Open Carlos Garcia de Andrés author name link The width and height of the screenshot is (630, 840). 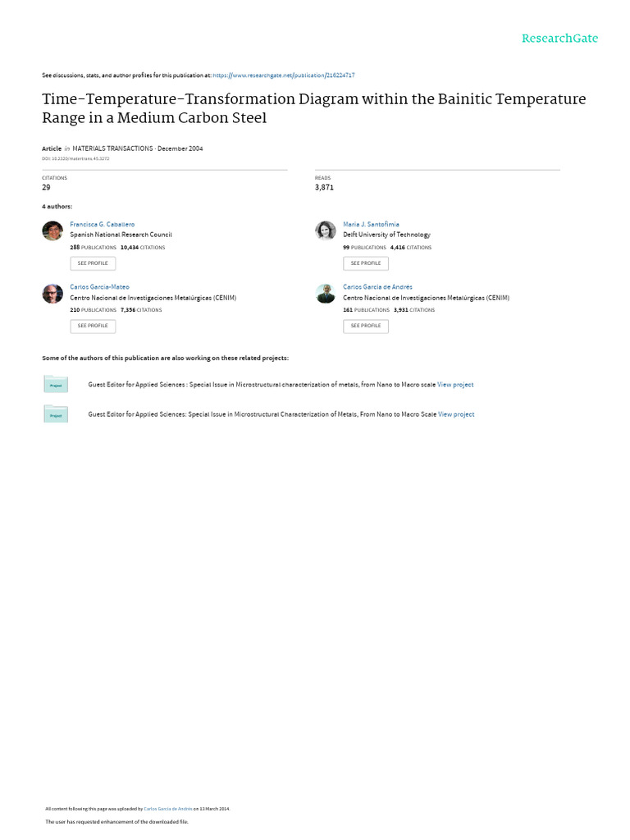377,287
